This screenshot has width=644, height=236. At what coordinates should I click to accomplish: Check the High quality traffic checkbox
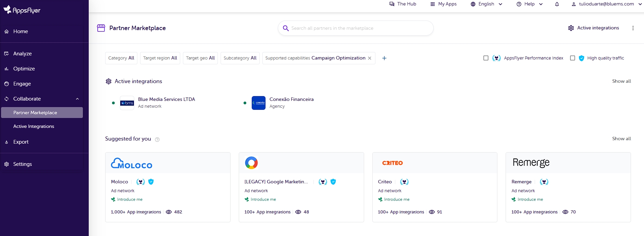tap(572, 58)
